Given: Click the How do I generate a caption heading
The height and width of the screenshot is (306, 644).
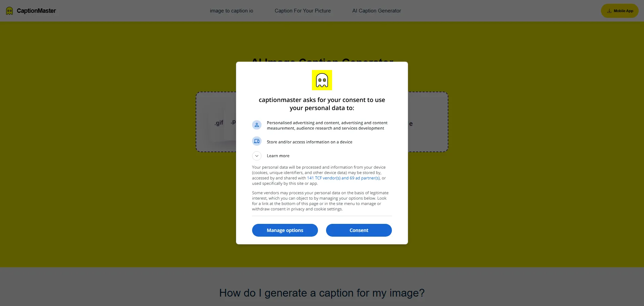Looking at the screenshot, I should tap(322, 293).
